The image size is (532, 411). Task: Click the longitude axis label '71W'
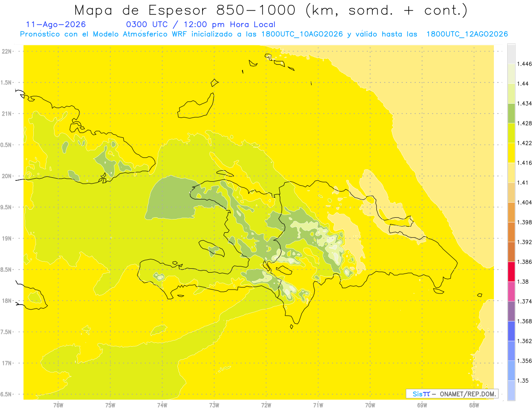(x=318, y=405)
